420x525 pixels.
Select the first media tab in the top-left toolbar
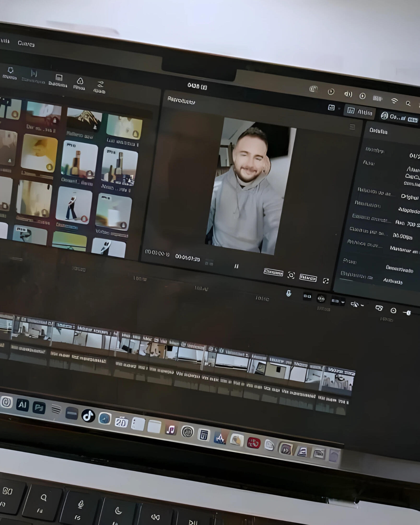[x=10, y=73]
